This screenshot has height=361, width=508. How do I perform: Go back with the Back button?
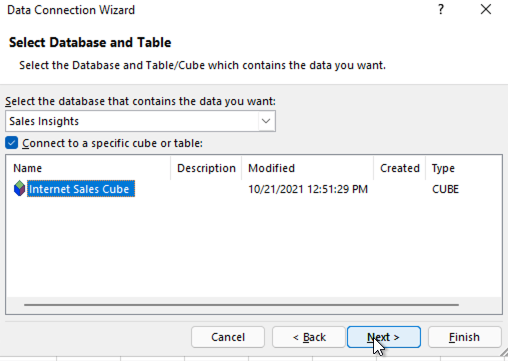point(309,337)
